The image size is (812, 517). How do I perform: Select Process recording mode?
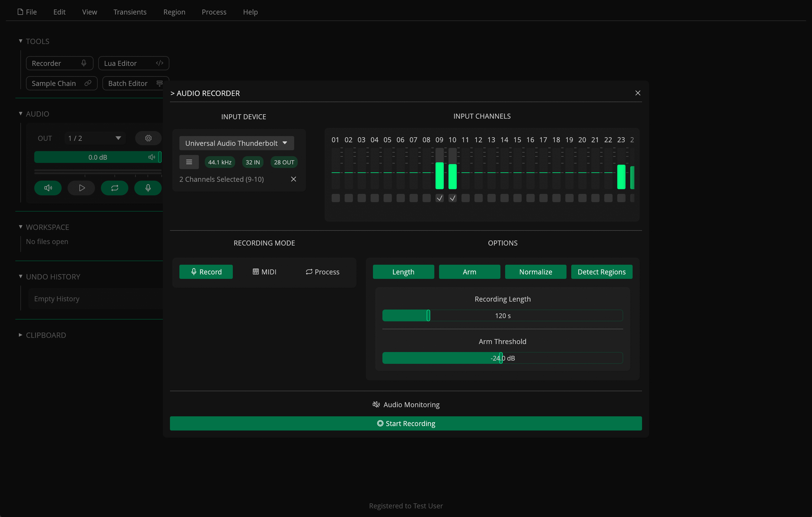click(323, 272)
